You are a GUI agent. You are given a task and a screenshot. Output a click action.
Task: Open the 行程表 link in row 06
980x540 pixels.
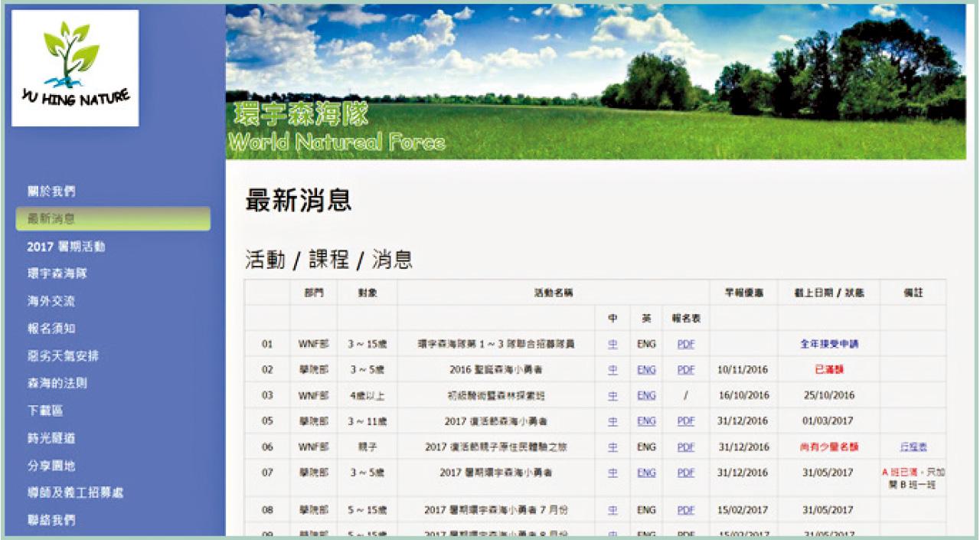click(x=913, y=447)
